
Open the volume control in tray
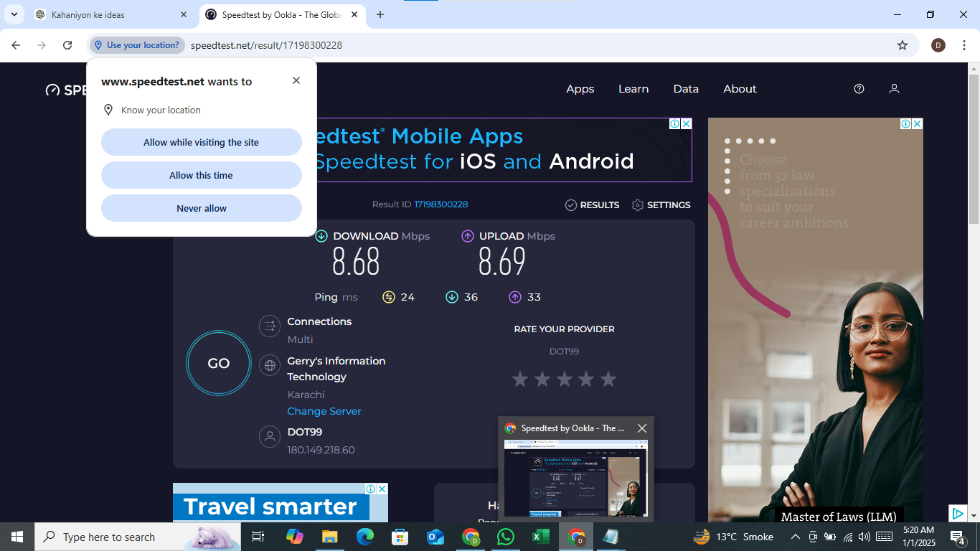(864, 537)
